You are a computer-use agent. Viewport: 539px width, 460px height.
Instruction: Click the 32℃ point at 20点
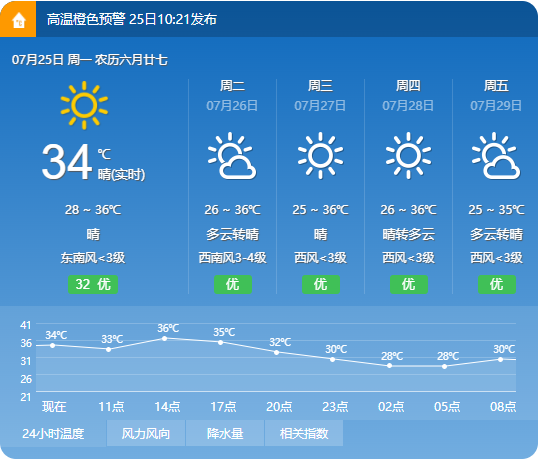pyautogui.click(x=276, y=352)
